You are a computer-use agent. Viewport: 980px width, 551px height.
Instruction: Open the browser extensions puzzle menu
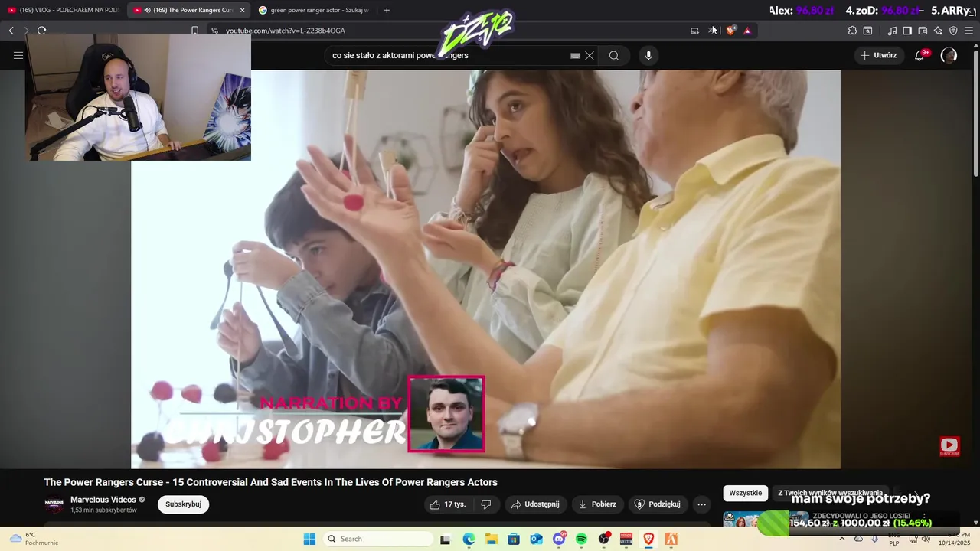tap(852, 31)
